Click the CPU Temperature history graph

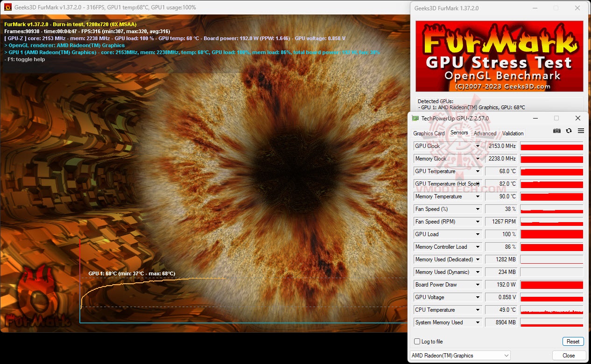[x=552, y=310]
